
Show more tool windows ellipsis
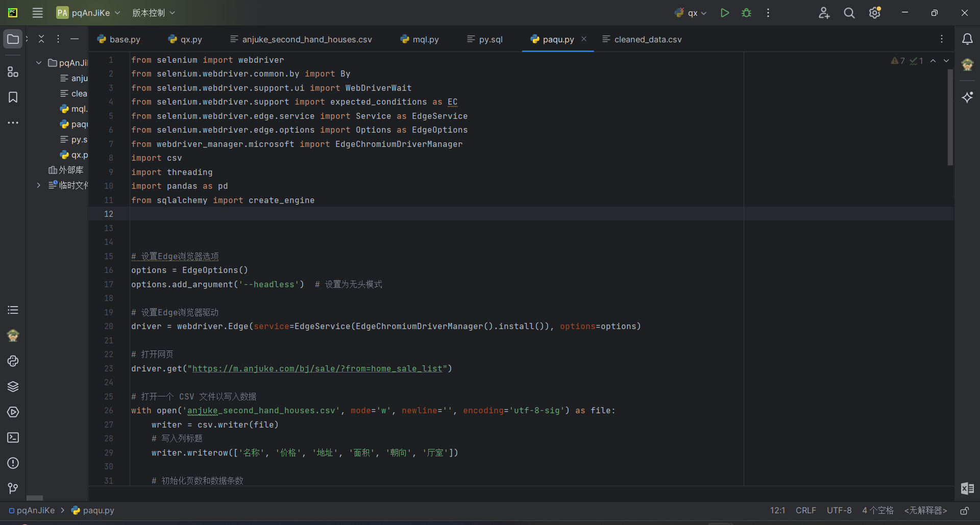coord(13,123)
